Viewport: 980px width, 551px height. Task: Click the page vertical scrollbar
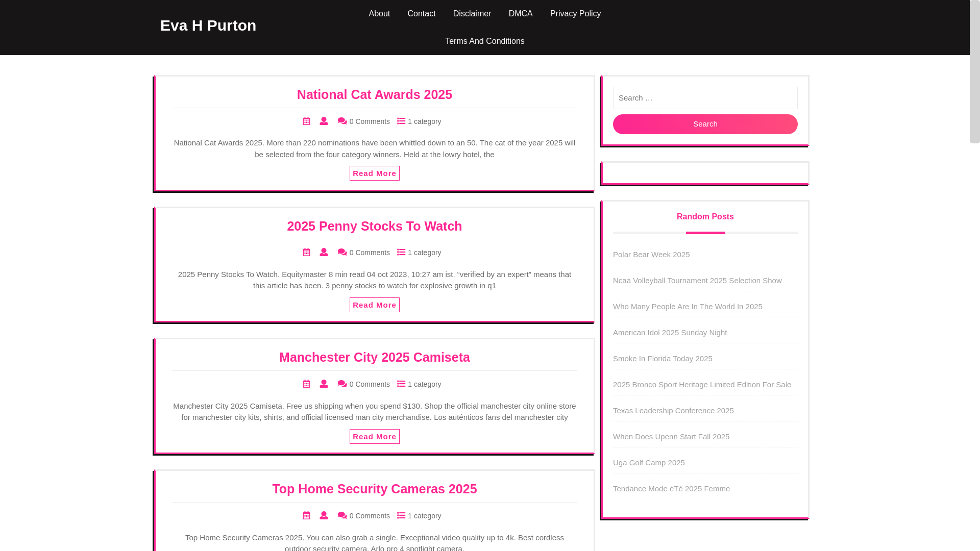point(975,71)
